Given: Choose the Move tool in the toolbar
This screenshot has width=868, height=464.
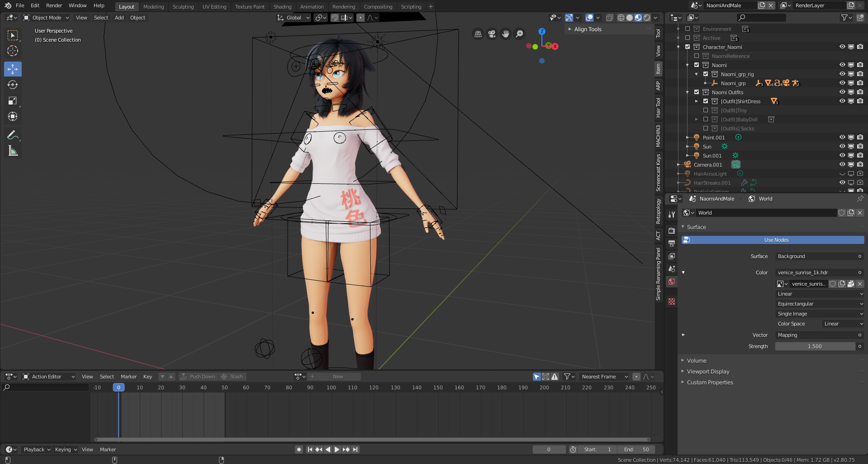Looking at the screenshot, I should [13, 69].
